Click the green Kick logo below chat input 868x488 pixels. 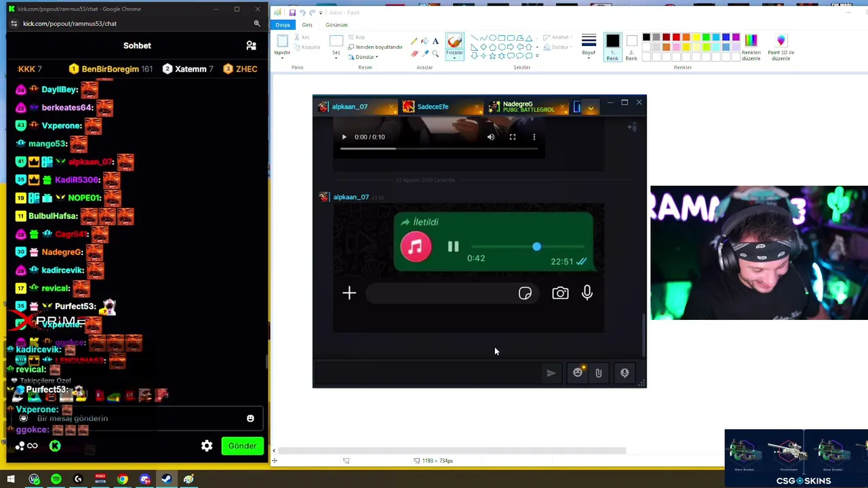pos(55,446)
